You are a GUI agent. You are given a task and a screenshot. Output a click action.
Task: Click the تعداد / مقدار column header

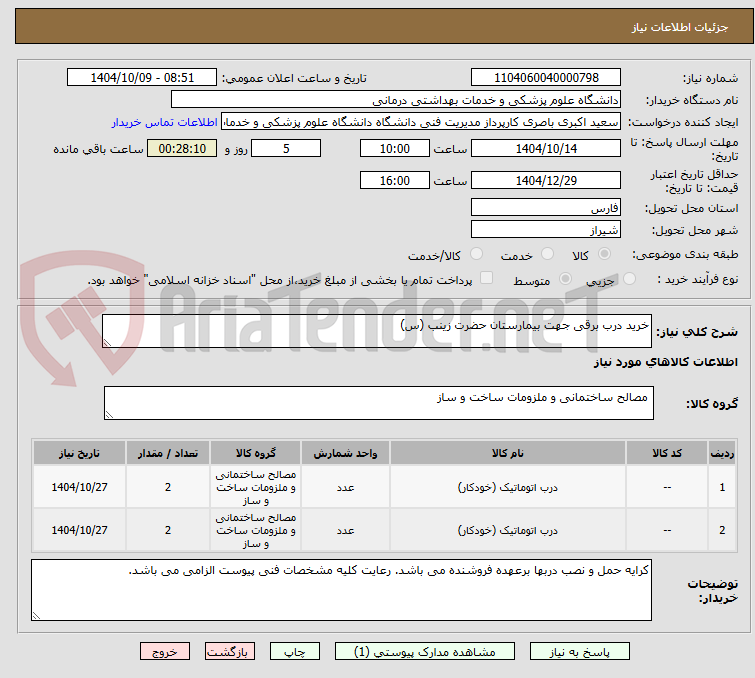pyautogui.click(x=168, y=453)
